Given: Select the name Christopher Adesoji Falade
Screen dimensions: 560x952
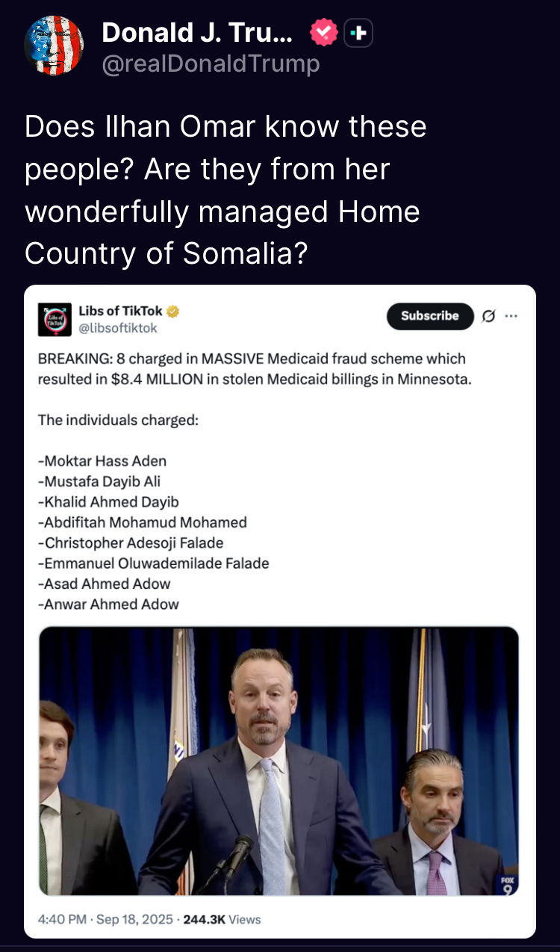Looking at the screenshot, I should [134, 543].
